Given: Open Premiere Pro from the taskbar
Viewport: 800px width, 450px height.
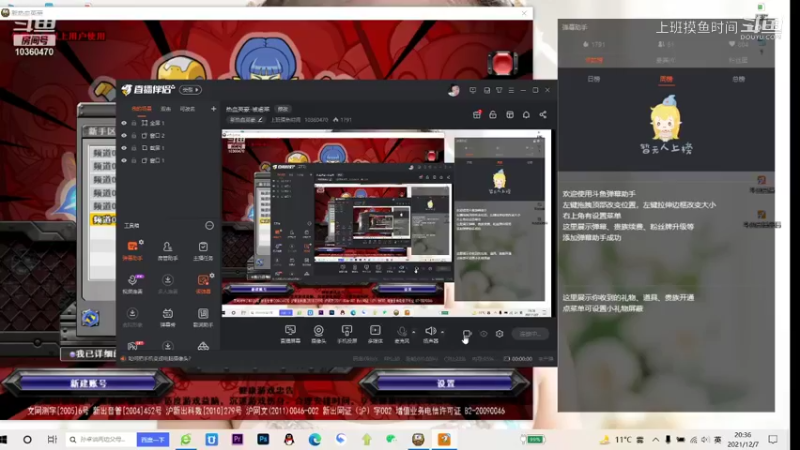Looking at the screenshot, I should [237, 439].
